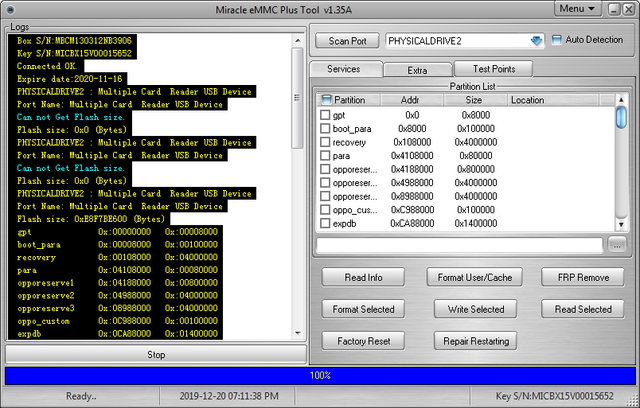This screenshot has height=408, width=640.
Task: Click partition list scroll down arrow
Action: click(621, 224)
